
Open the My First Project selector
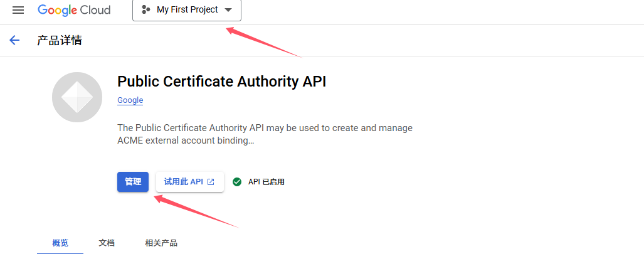click(x=187, y=10)
